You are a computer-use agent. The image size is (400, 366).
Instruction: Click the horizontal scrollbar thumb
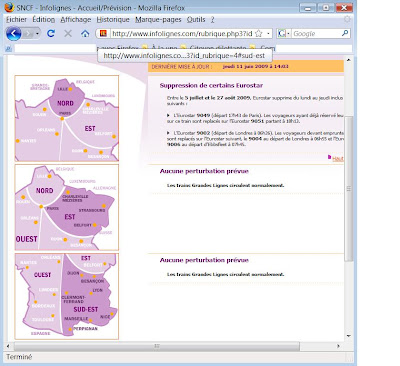coord(157,346)
